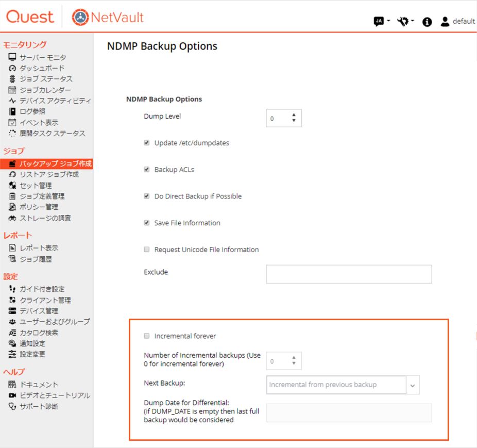Click the クライアント管理 icon
The width and height of the screenshot is (477, 448).
[x=12, y=300]
